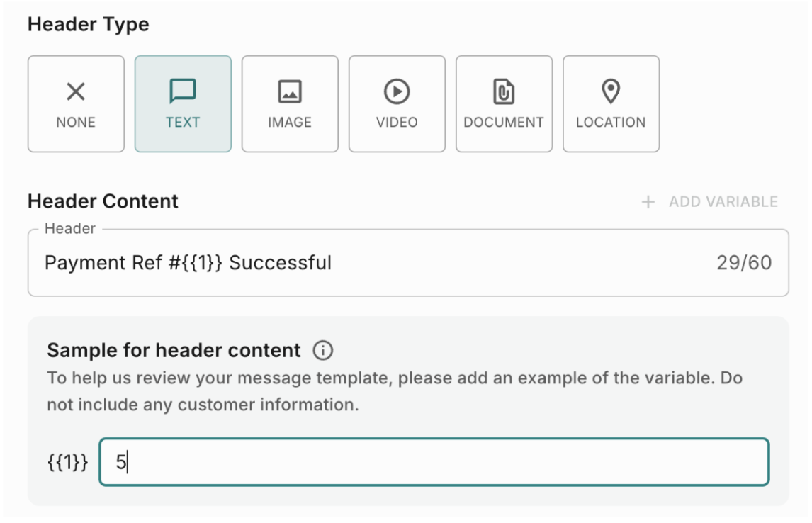Image resolution: width=812 pixels, height=523 pixels.
Task: Select the NONE header type label
Action: point(76,122)
